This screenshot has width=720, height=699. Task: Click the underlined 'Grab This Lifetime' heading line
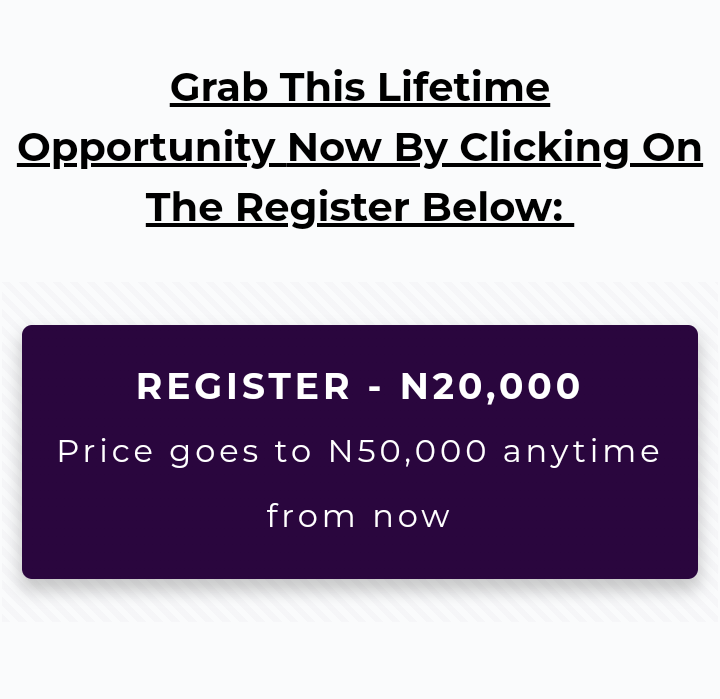coord(360,88)
